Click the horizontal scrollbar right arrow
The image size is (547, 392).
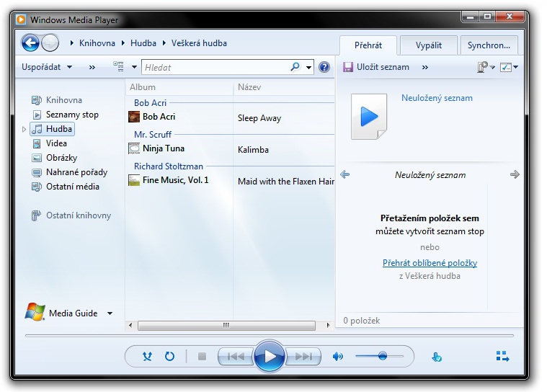(x=328, y=326)
